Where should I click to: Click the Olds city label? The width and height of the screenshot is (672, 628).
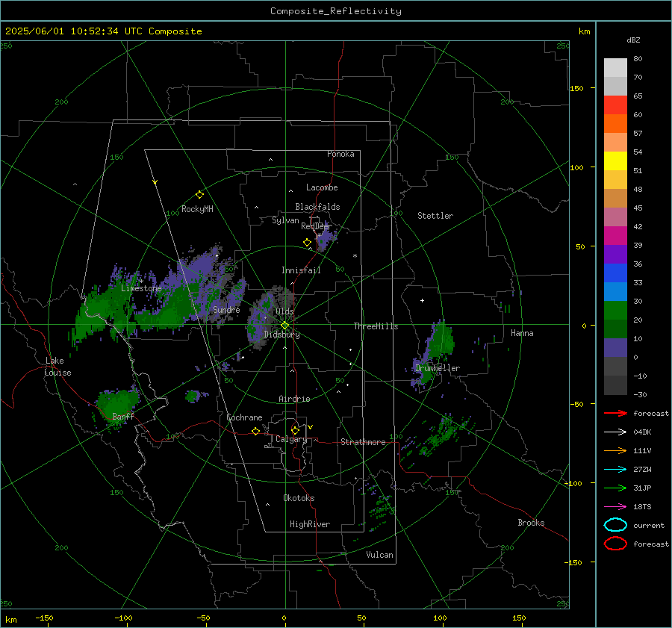(284, 311)
